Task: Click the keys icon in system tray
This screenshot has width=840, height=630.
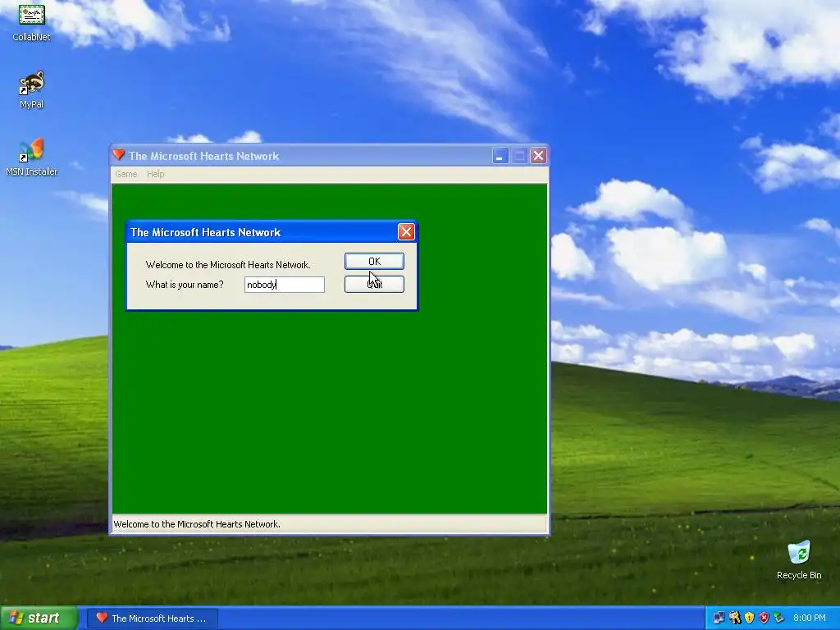Action: click(x=734, y=618)
